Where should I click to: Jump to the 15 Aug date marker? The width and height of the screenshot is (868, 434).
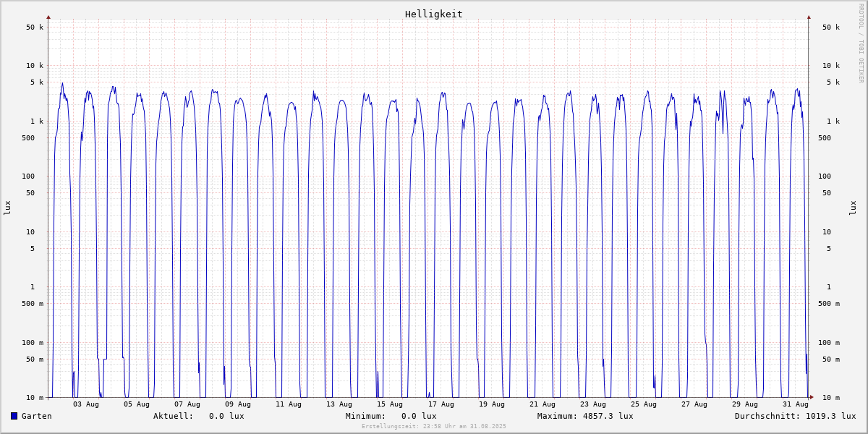pos(390,404)
